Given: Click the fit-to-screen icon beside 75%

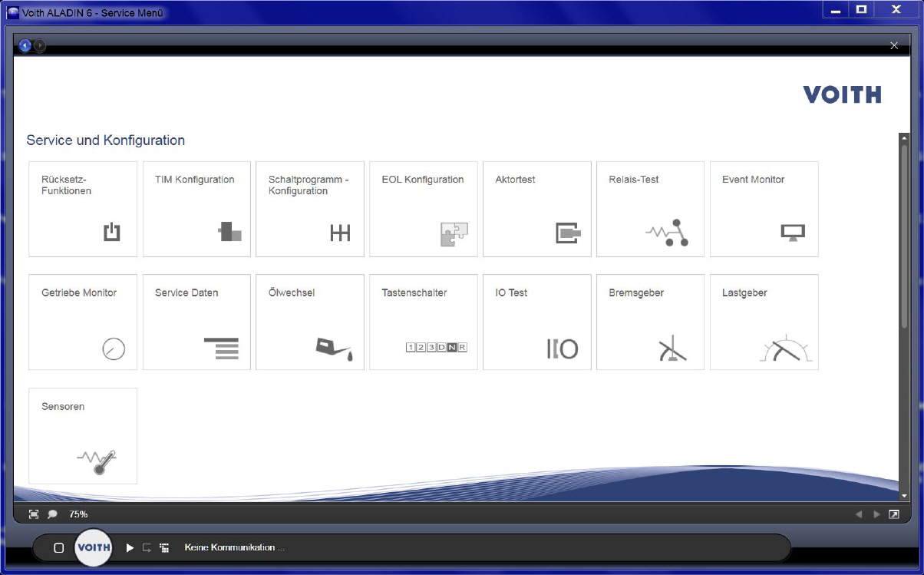Looking at the screenshot, I should click(x=34, y=514).
